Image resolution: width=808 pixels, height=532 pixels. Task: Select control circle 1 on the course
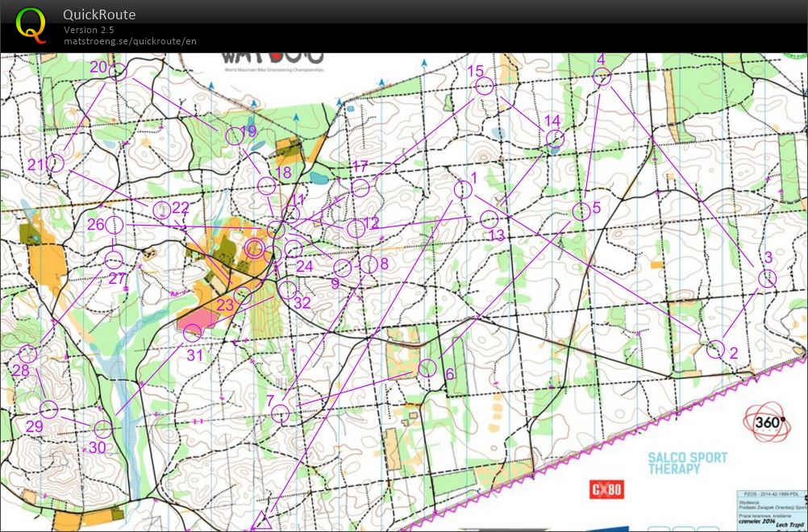(x=462, y=189)
